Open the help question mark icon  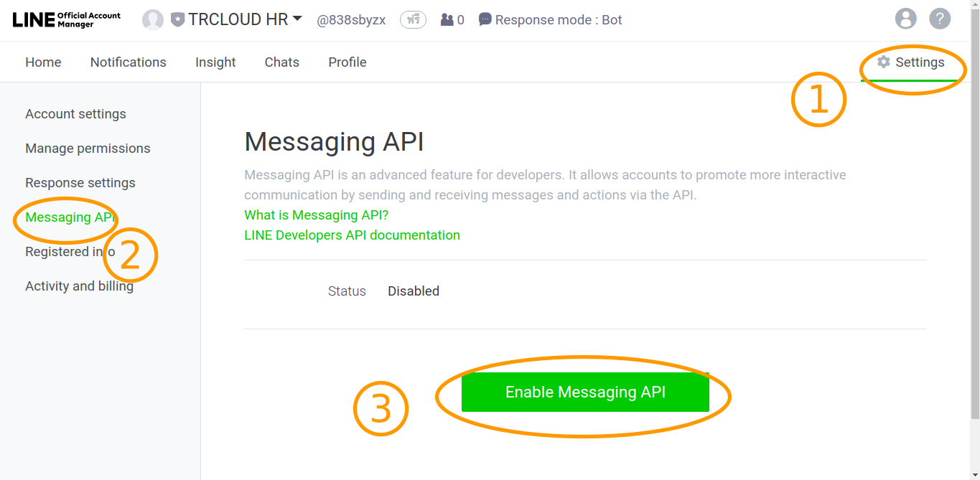pos(940,19)
